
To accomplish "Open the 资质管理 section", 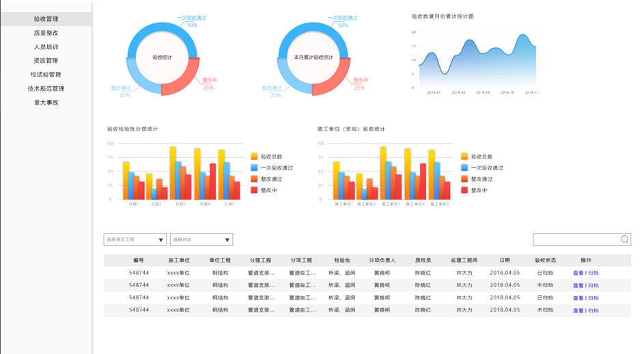I will tap(46, 60).
